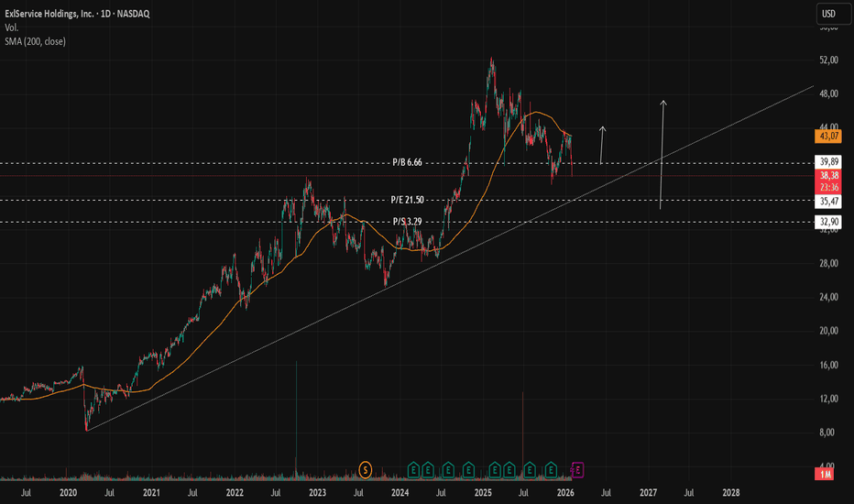
Task: Click the 20,00 price scale value
Action: tap(828, 331)
